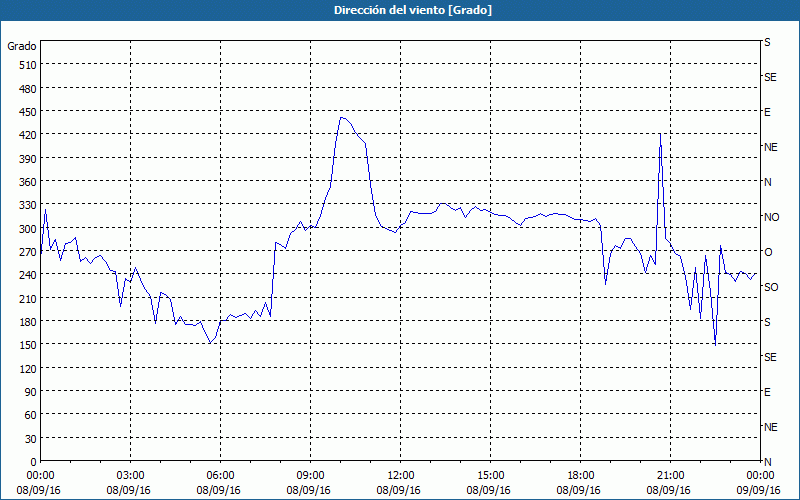Click the curve's highest peak near 10:00
Viewport: 800px width, 500px height.
pos(342,118)
